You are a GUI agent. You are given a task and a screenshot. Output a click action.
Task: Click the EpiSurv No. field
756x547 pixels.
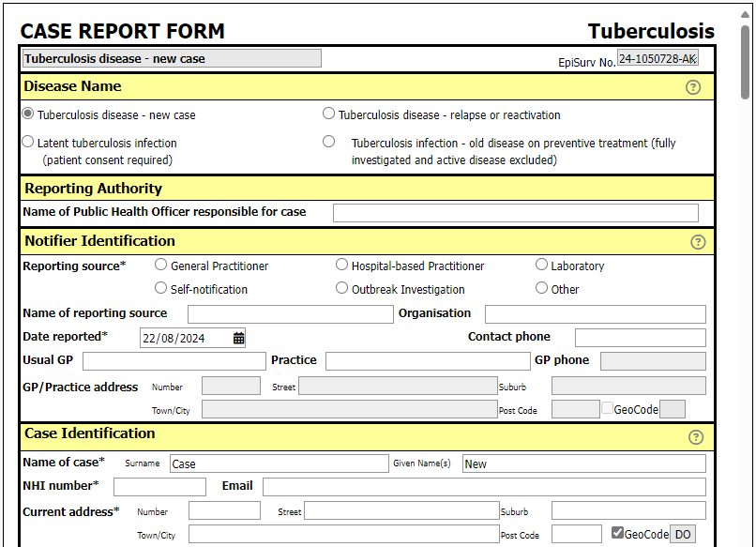[658, 59]
